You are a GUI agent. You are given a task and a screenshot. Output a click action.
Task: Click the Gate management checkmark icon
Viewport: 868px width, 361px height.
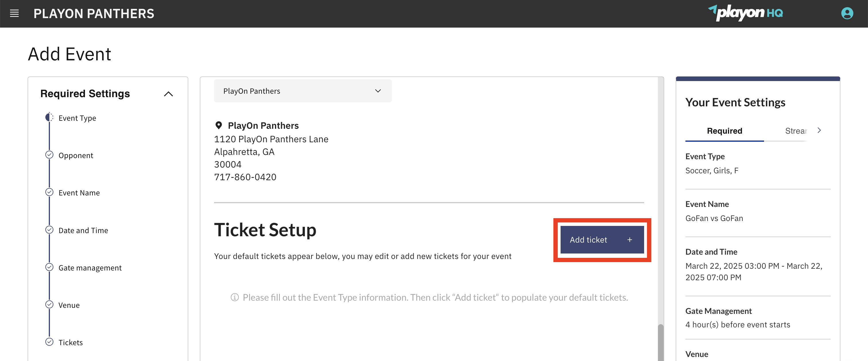tap(49, 267)
